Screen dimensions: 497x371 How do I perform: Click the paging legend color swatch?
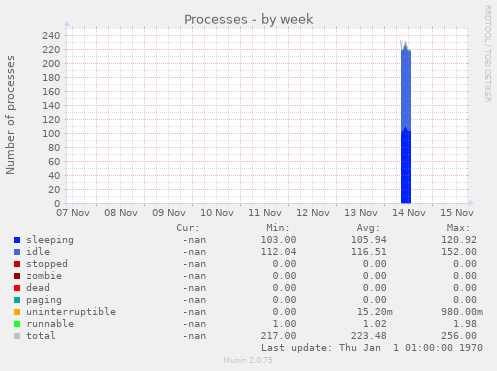[x=17, y=300]
